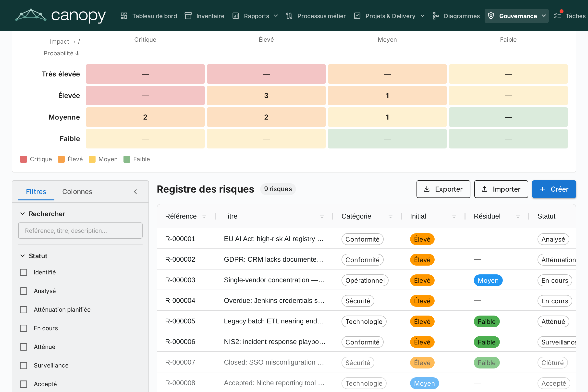Click the Importer button
Screen dimensions: 588x392
pos(501,189)
